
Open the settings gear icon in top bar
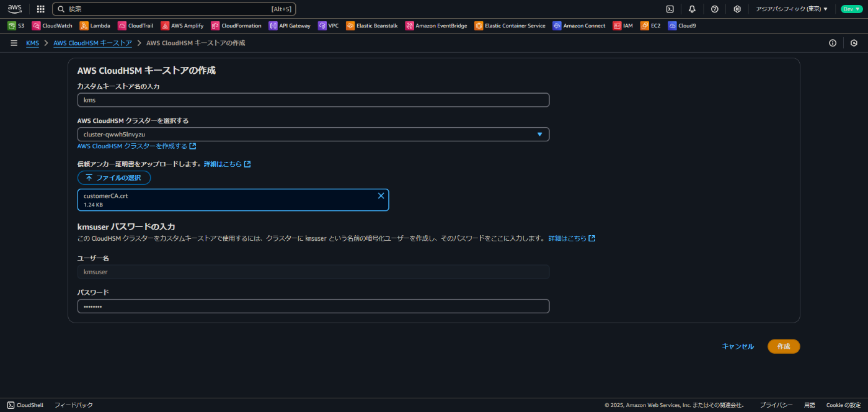737,9
